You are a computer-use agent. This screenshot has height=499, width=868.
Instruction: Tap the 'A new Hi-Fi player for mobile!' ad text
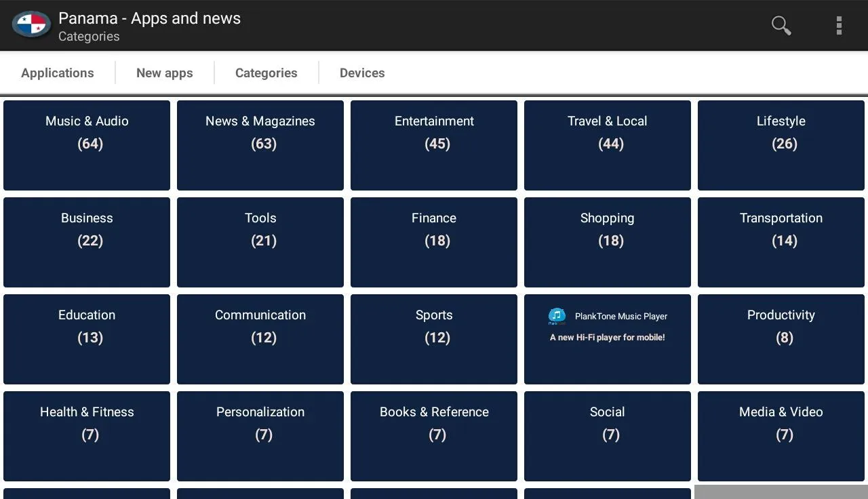pyautogui.click(x=608, y=337)
